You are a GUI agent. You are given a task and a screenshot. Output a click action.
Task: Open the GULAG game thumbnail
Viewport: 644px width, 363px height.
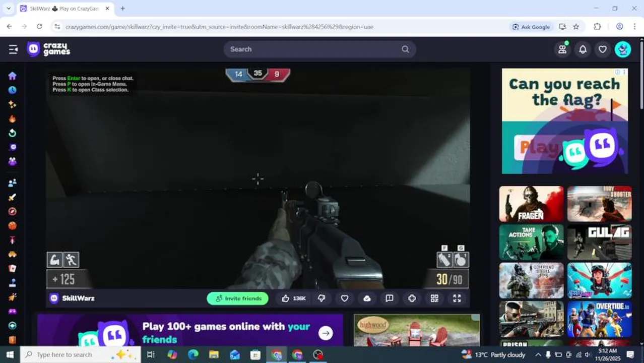tap(599, 242)
